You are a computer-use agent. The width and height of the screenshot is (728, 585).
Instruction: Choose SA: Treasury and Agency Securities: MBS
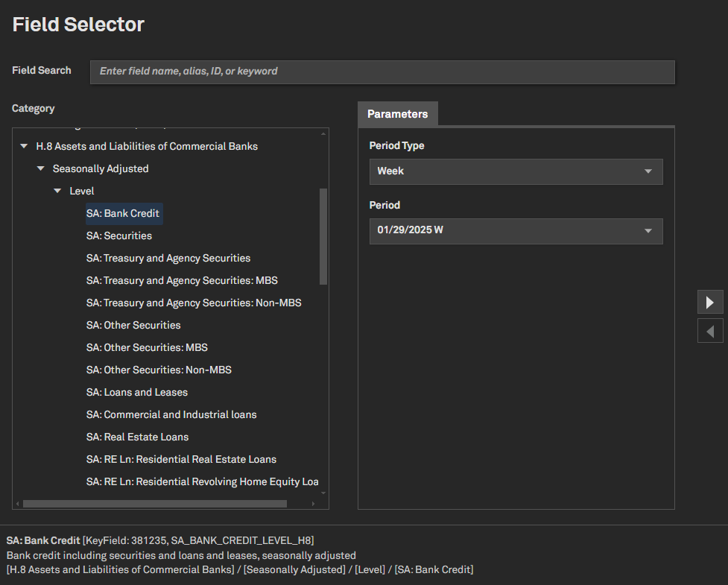pyautogui.click(x=182, y=281)
